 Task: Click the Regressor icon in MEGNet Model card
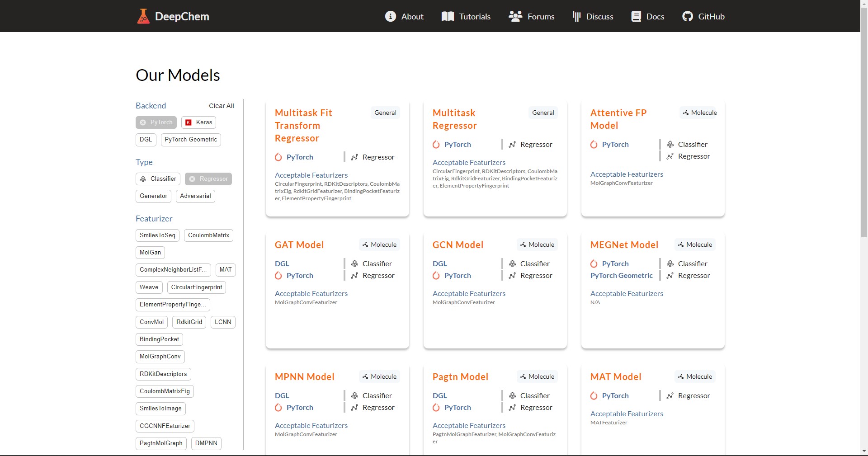670,276
